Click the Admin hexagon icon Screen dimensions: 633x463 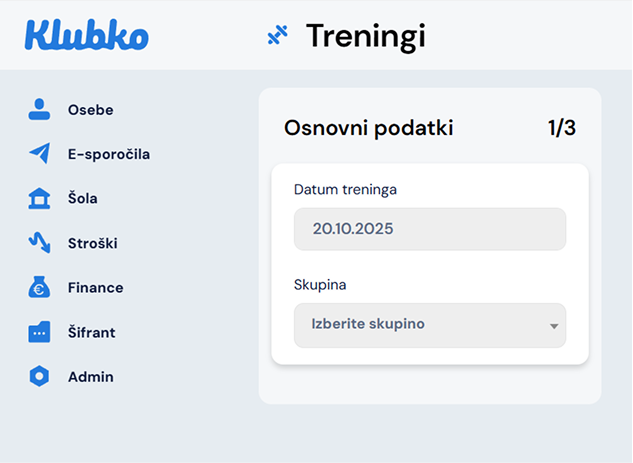pyautogui.click(x=39, y=377)
